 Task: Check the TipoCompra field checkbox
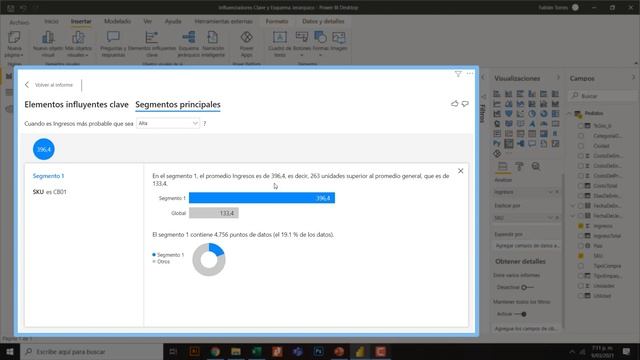580,266
